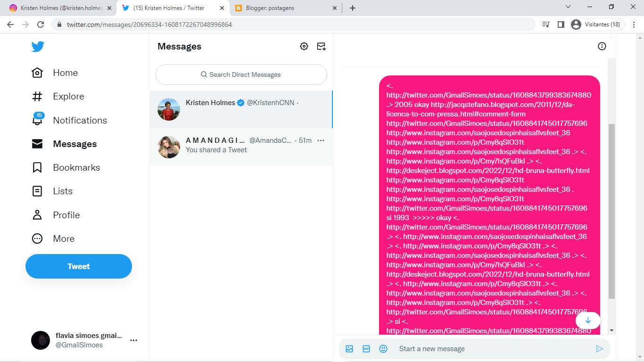The image size is (644, 362).
Task: Click the browser forward arrow
Action: 25,25
